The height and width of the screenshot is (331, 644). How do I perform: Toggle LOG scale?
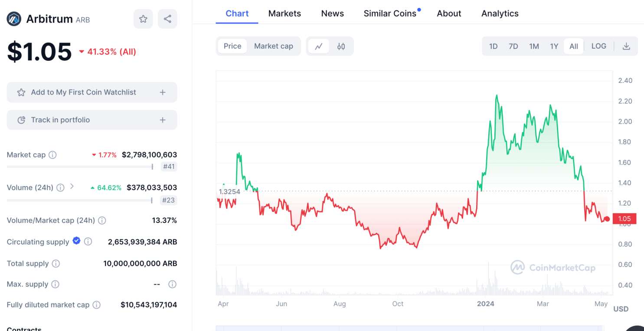coord(599,46)
